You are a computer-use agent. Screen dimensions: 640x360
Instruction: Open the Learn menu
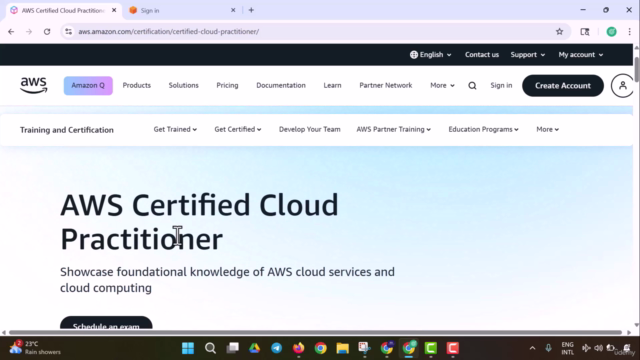(x=332, y=85)
